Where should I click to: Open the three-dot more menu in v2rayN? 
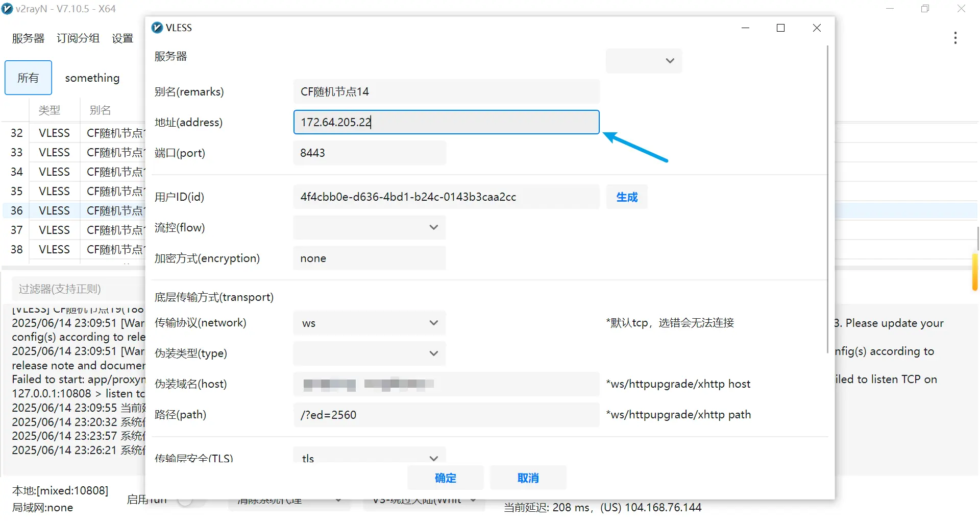coord(955,38)
